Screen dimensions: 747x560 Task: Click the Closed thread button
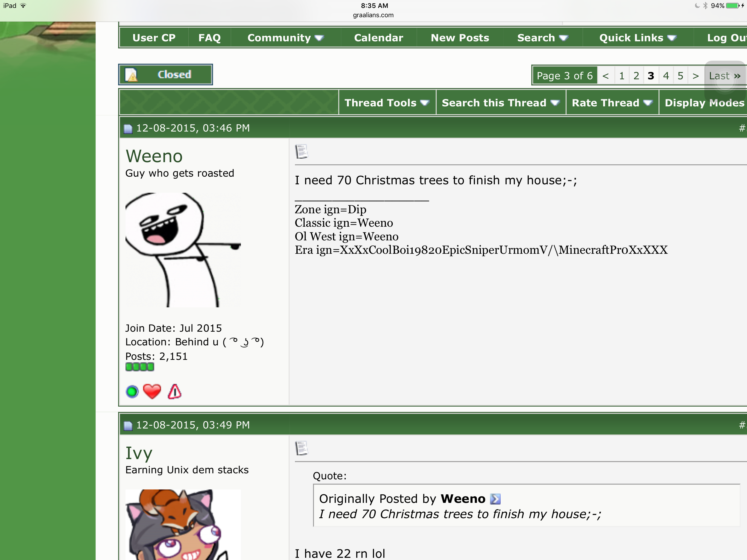(x=165, y=74)
